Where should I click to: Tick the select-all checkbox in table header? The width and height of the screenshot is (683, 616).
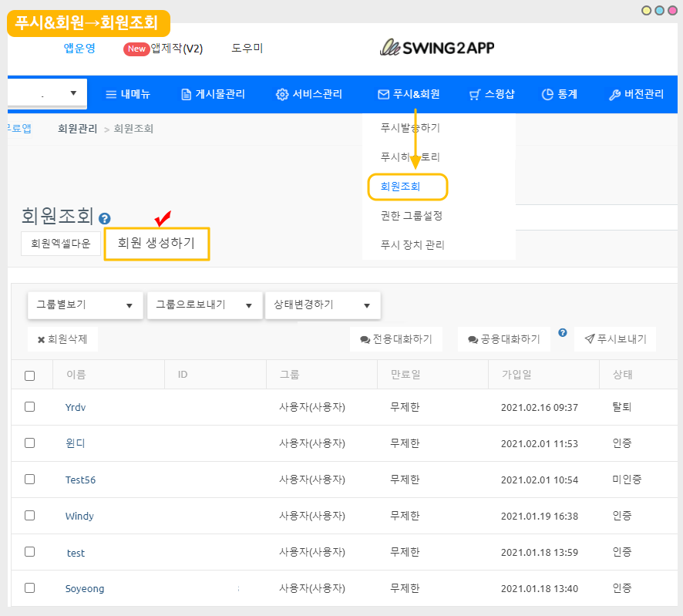[30, 375]
